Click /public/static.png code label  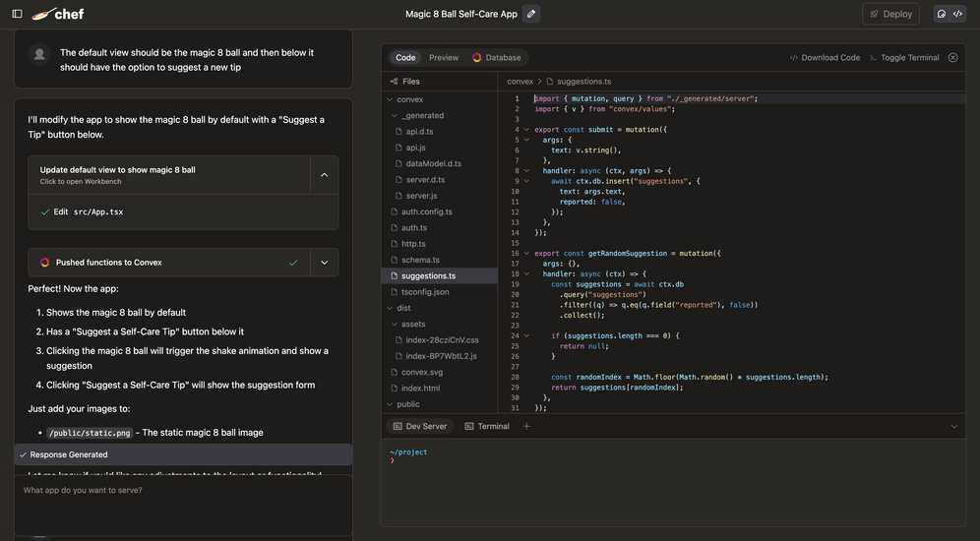coord(90,432)
